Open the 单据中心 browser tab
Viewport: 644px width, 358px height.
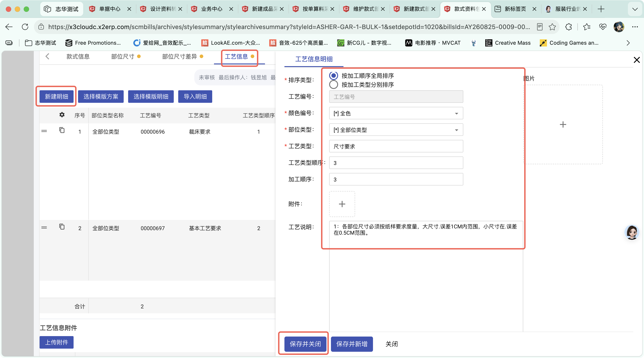tap(110, 9)
